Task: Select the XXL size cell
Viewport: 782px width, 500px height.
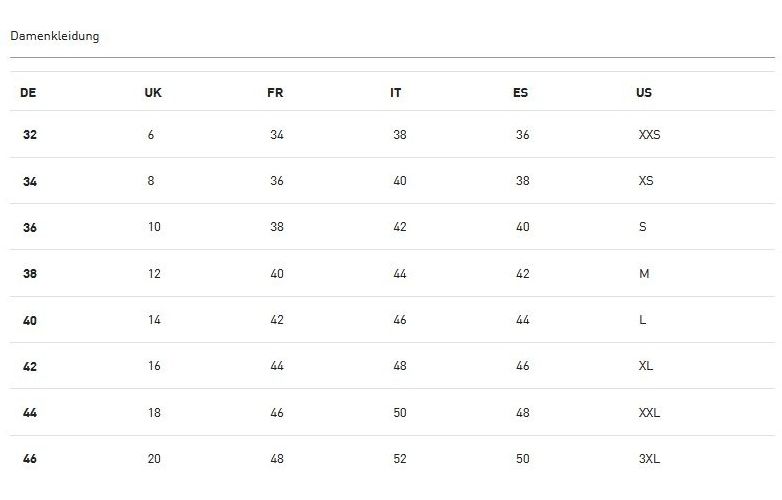Action: point(649,413)
